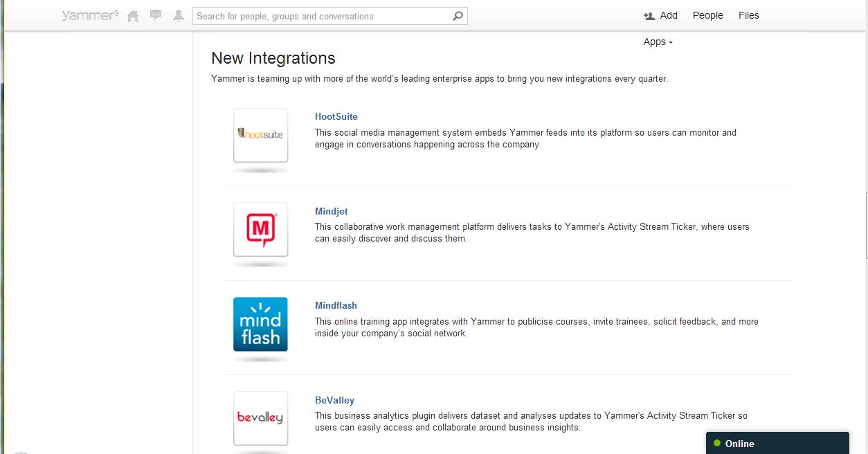Image resolution: width=868 pixels, height=454 pixels.
Task: Open the HootSuite app logo
Action: [260, 135]
